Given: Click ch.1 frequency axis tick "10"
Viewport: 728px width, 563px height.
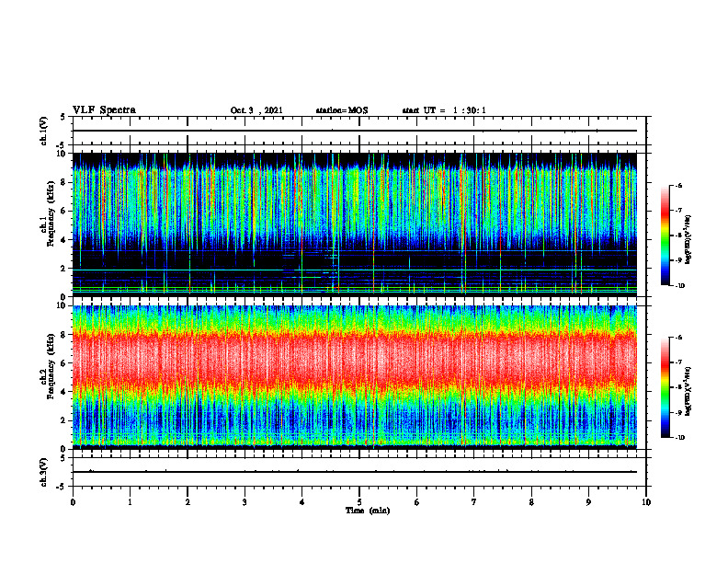Looking at the screenshot, I should [x=63, y=154].
